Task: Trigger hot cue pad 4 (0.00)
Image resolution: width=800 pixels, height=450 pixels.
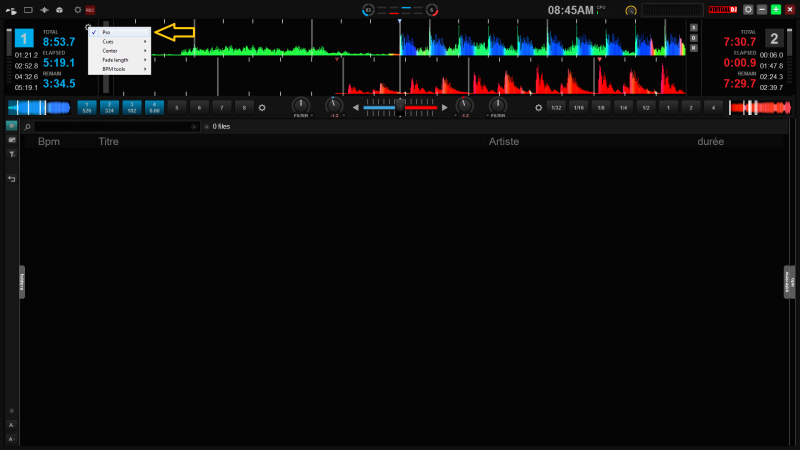Action: point(154,108)
